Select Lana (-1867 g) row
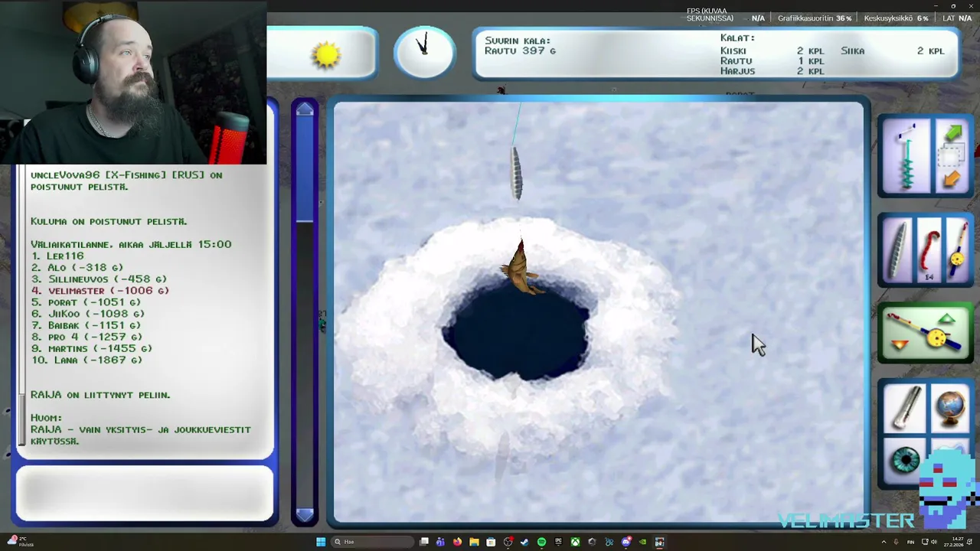 tap(86, 359)
